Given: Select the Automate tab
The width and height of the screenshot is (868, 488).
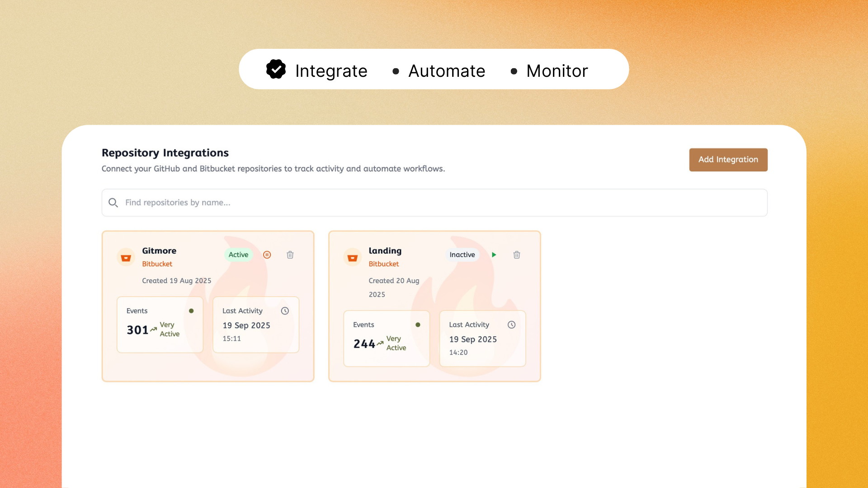Looking at the screenshot, I should click(447, 70).
